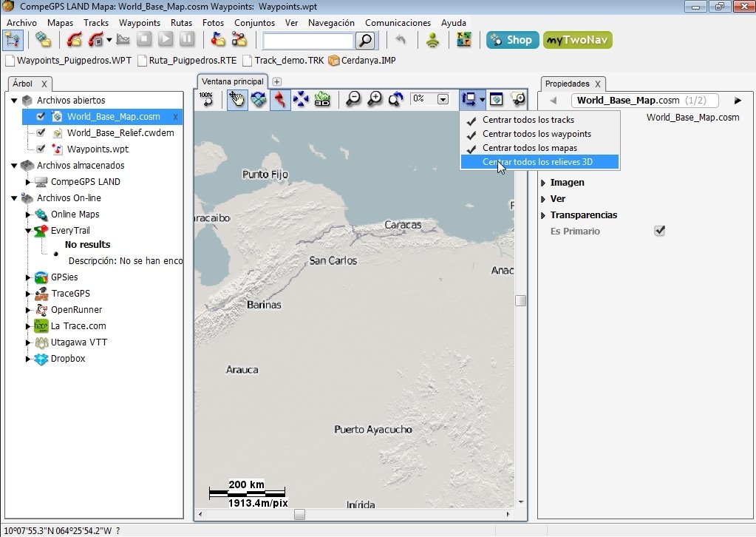
Task: Click the myTwoNav button
Action: (x=578, y=40)
